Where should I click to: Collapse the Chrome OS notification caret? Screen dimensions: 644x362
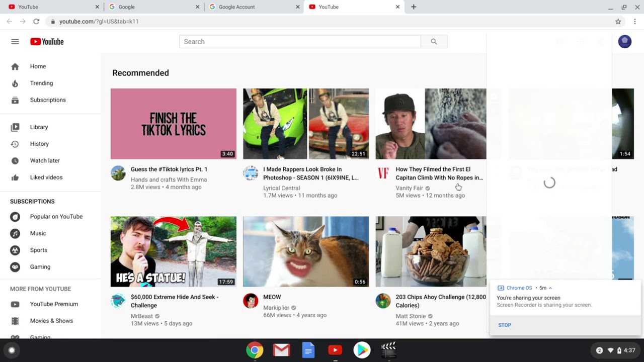click(550, 288)
